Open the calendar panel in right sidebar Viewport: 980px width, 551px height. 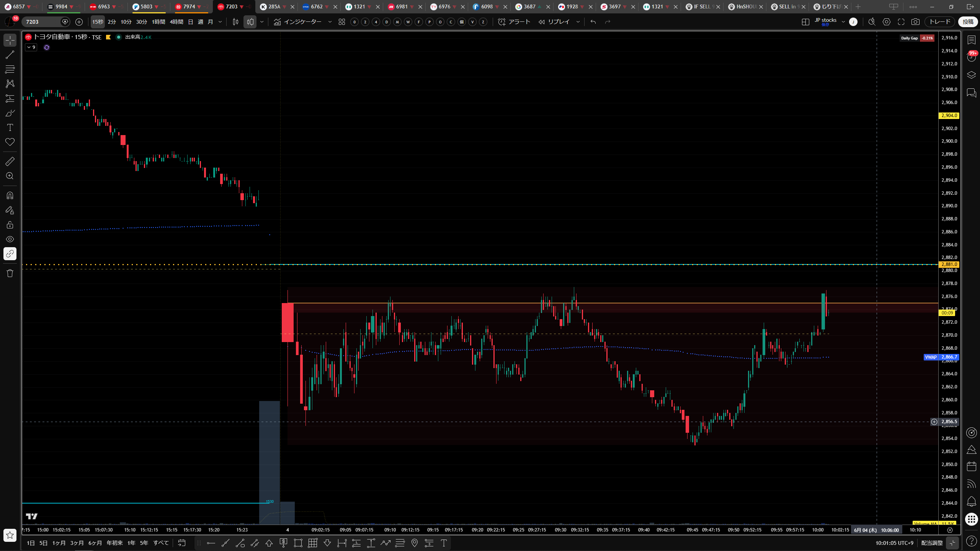pos(972,466)
